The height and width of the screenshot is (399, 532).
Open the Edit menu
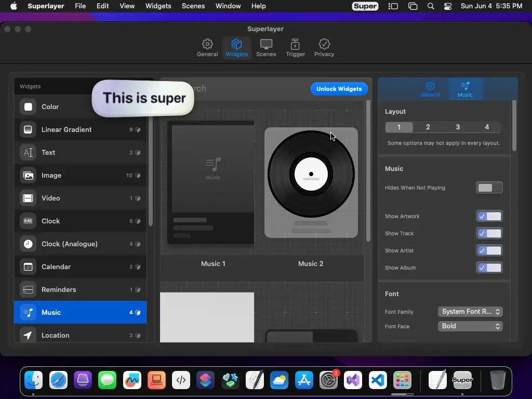102,6
